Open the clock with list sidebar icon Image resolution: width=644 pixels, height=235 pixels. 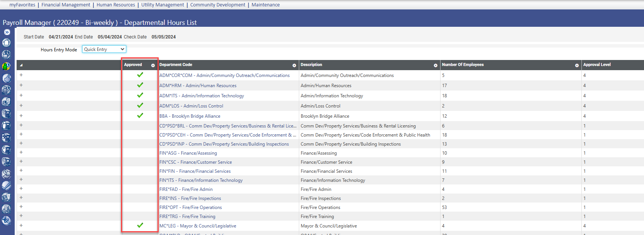coord(6,101)
